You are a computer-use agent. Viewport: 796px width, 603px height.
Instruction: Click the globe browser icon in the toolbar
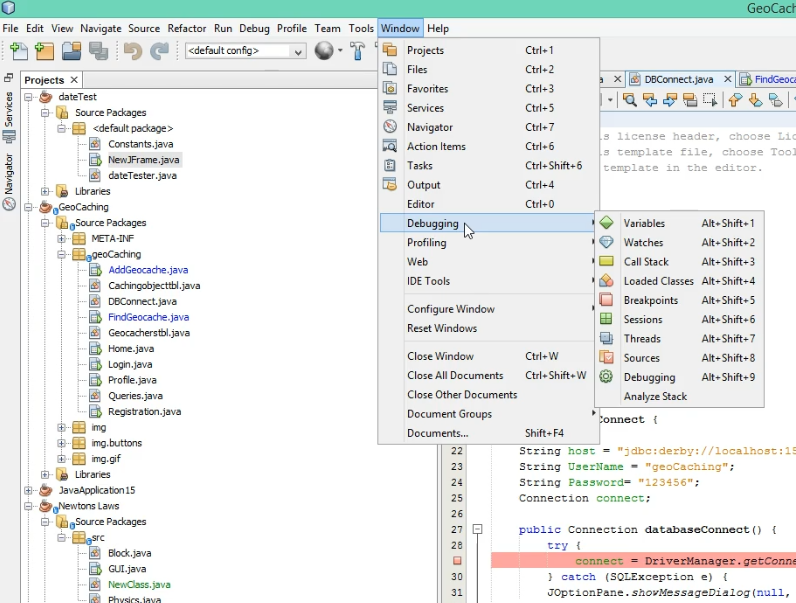click(324, 50)
